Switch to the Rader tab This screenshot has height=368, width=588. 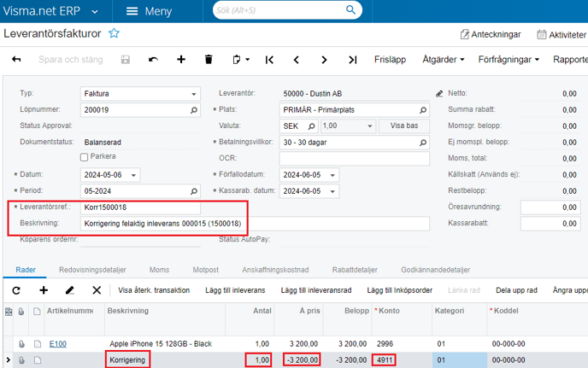pyautogui.click(x=26, y=270)
